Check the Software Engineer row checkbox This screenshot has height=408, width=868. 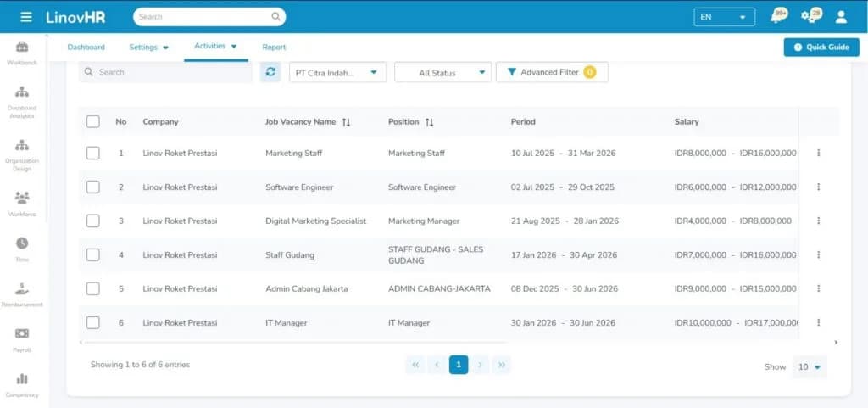pyautogui.click(x=93, y=187)
